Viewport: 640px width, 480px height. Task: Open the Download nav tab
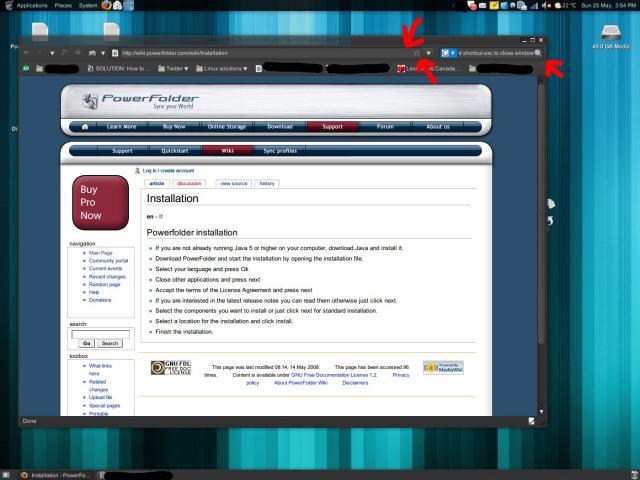(280, 127)
